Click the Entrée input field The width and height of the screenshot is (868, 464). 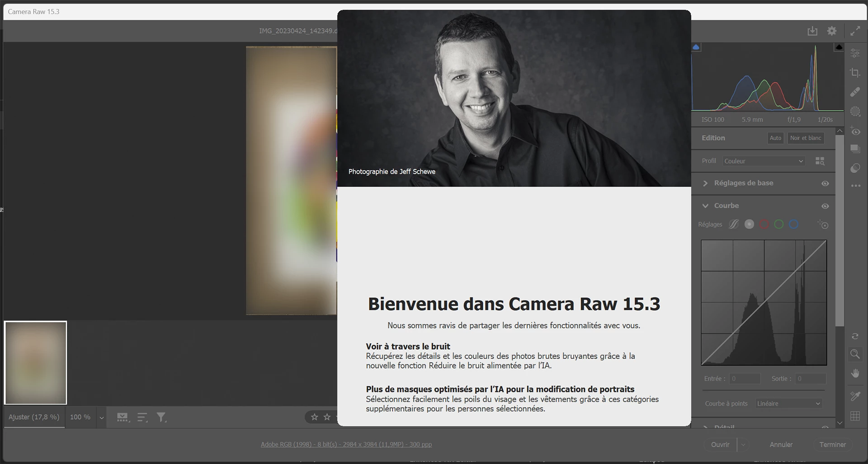745,379
